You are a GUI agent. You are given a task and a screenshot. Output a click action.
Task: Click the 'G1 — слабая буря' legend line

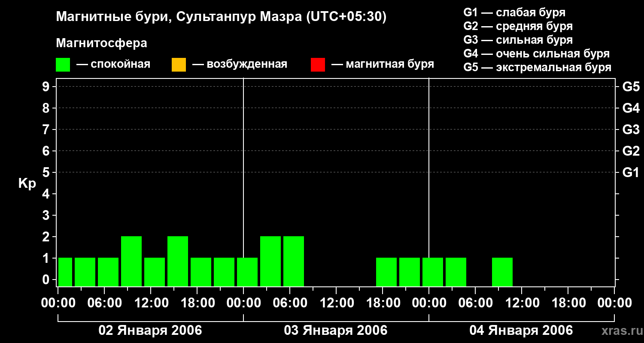coord(514,12)
